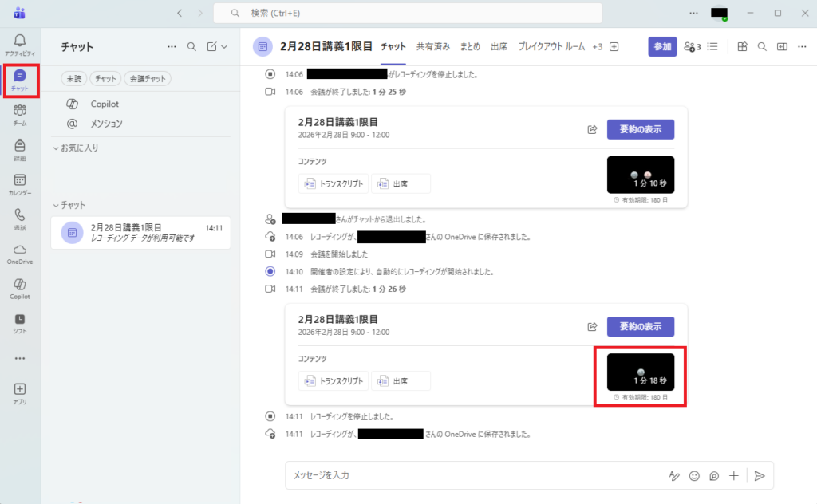The image size is (817, 504).
Task: Open OneDrive from the left rail
Action: [20, 254]
